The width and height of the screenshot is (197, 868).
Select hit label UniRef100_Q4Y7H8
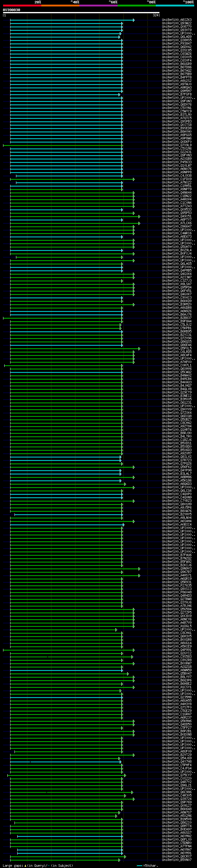tap(177, 761)
